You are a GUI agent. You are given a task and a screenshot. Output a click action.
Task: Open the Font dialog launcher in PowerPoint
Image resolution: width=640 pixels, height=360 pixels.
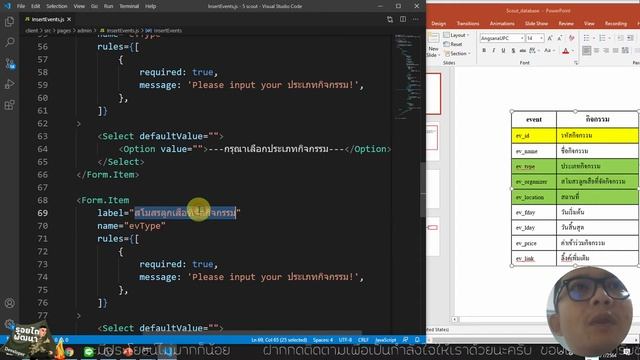(x=576, y=63)
